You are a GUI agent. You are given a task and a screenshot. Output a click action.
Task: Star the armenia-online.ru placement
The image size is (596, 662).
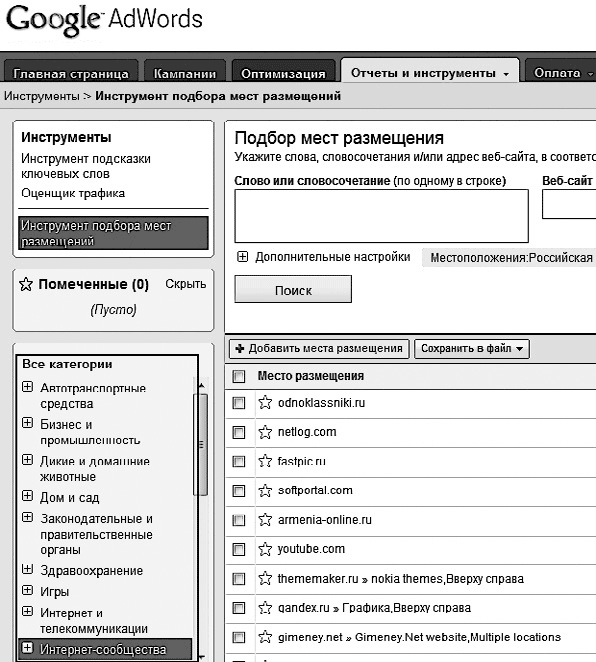pyautogui.click(x=265, y=520)
